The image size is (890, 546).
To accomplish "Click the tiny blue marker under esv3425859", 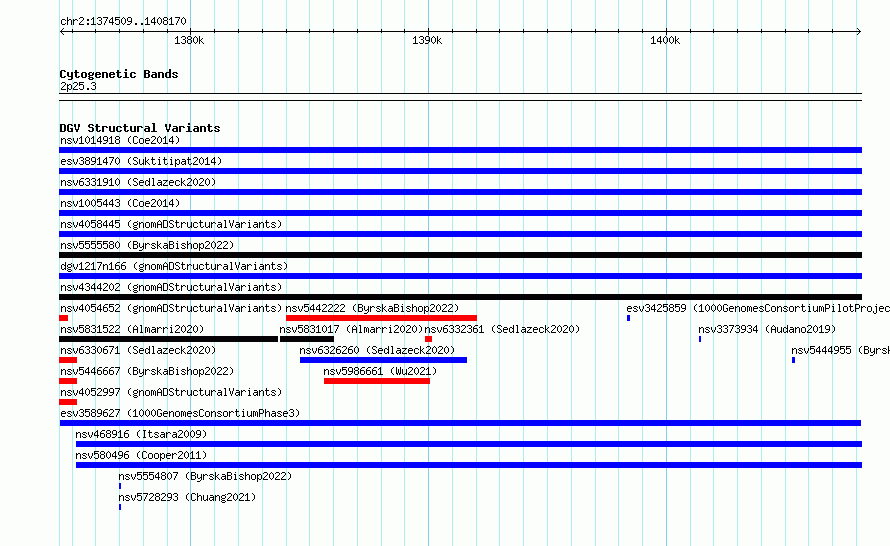I will (x=628, y=318).
